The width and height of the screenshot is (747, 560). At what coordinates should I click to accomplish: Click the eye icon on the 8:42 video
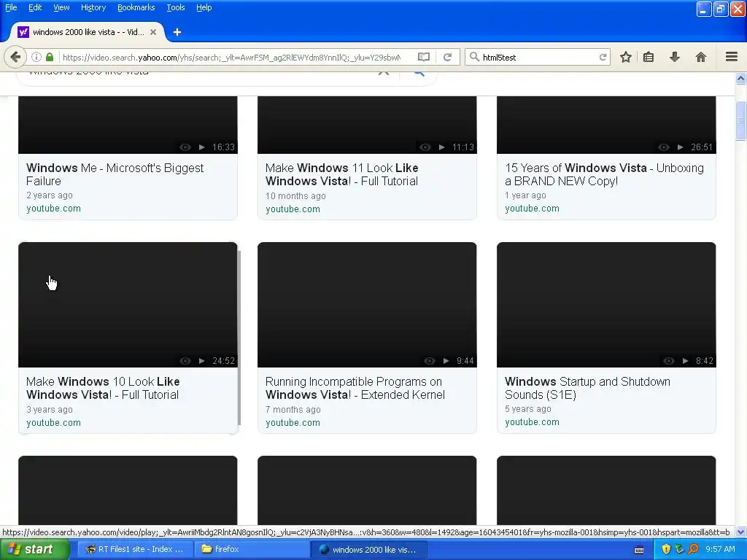[x=669, y=361]
